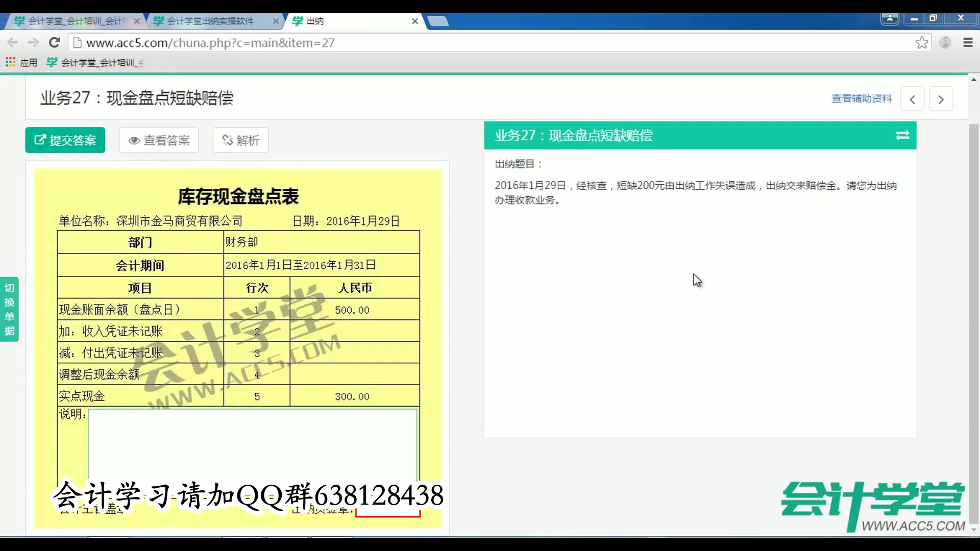Screen dimensions: 980x551
Task: Click the page scrollbar up arrow
Action: [x=973, y=80]
